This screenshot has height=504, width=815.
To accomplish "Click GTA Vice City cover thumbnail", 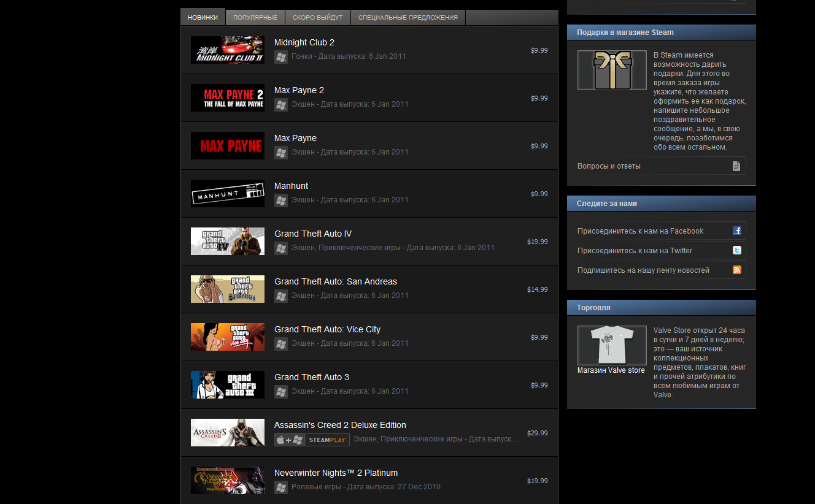I will (x=228, y=337).
